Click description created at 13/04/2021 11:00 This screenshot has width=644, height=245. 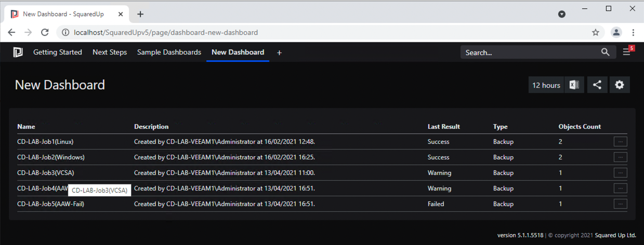[x=225, y=173]
